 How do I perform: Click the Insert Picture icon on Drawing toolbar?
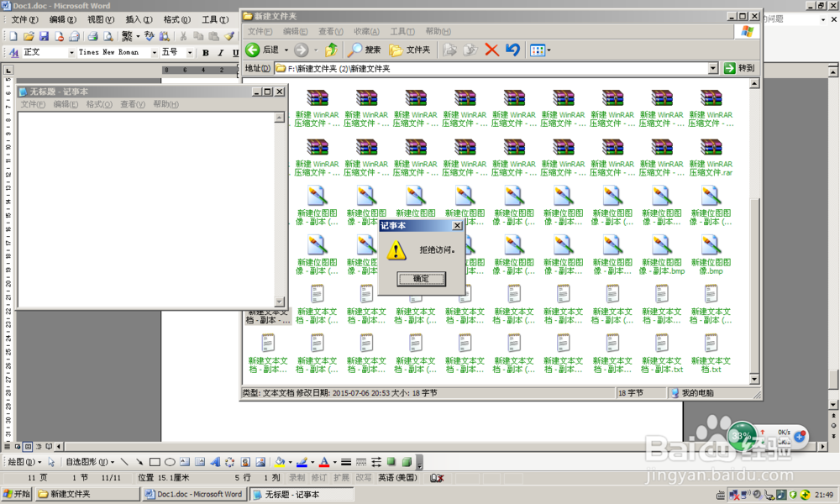point(260,462)
